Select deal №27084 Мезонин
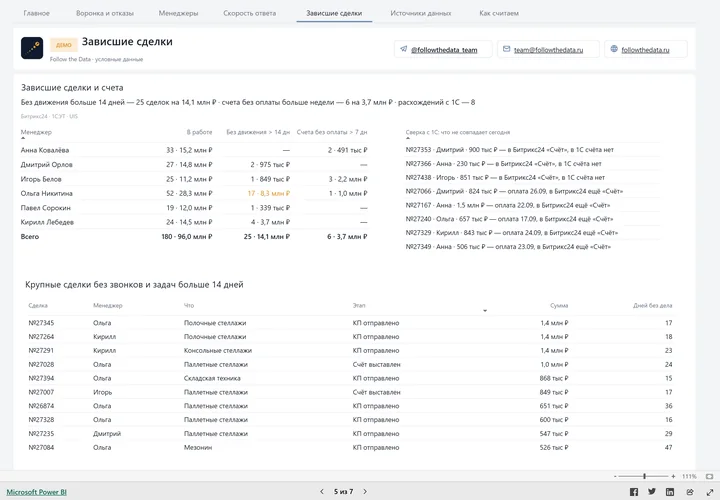The height and width of the screenshot is (500, 720). 350,447
